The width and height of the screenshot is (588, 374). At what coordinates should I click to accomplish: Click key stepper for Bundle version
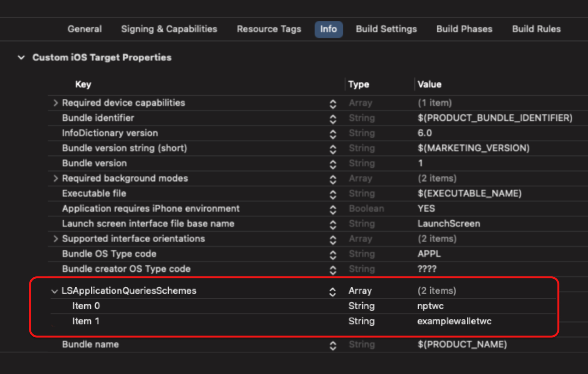coord(333,164)
